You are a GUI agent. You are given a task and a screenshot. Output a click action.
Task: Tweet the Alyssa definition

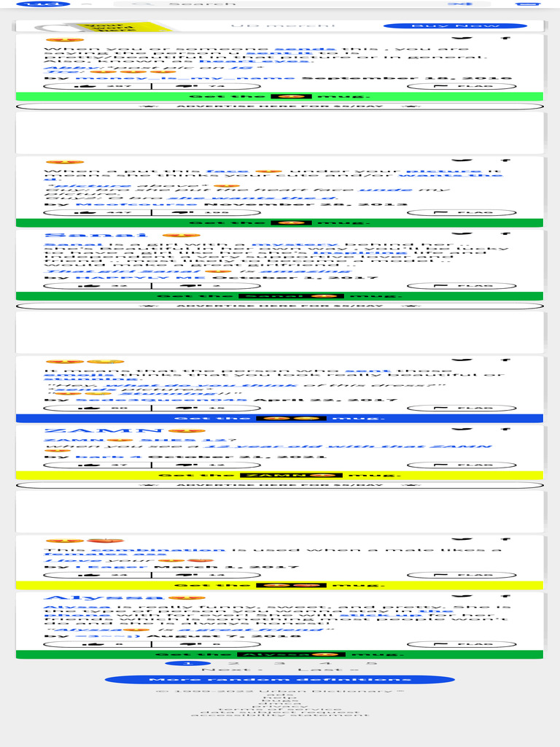pos(462,596)
